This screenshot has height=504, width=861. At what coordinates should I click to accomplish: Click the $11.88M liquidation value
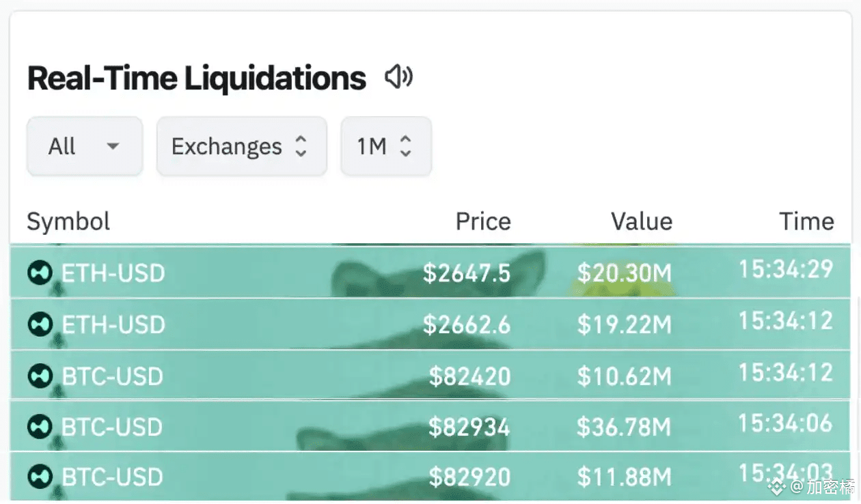(624, 476)
